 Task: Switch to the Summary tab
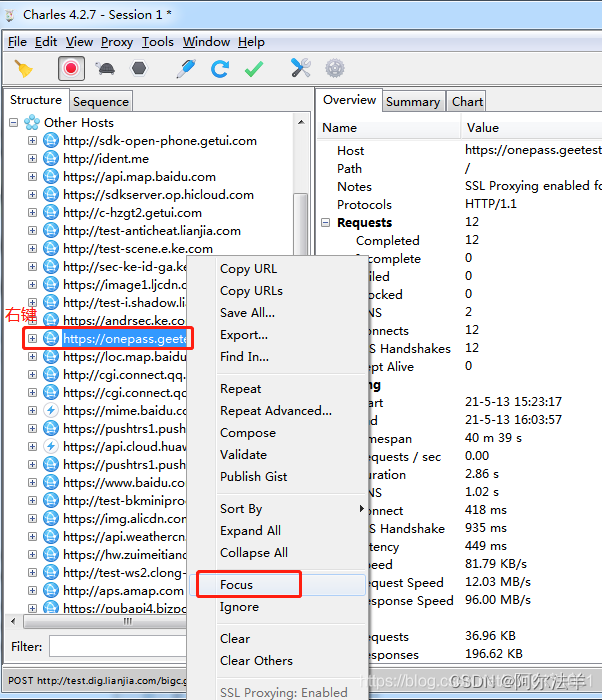tap(413, 101)
